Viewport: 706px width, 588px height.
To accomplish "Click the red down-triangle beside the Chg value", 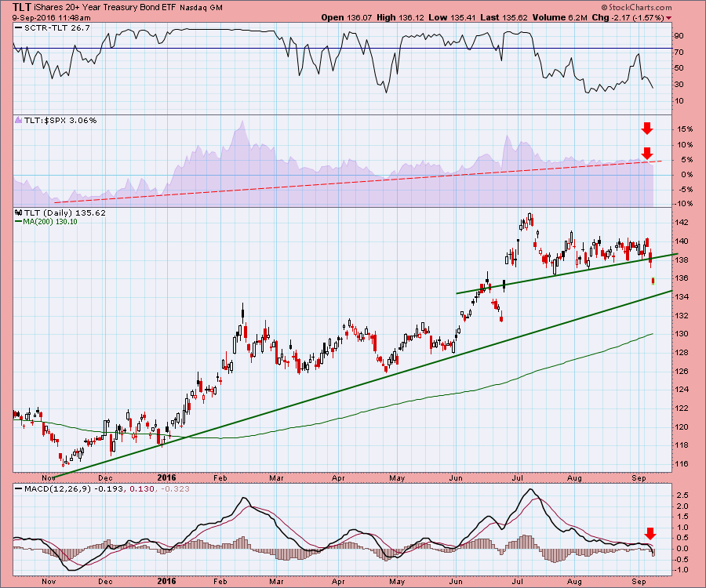I will click(668, 18).
